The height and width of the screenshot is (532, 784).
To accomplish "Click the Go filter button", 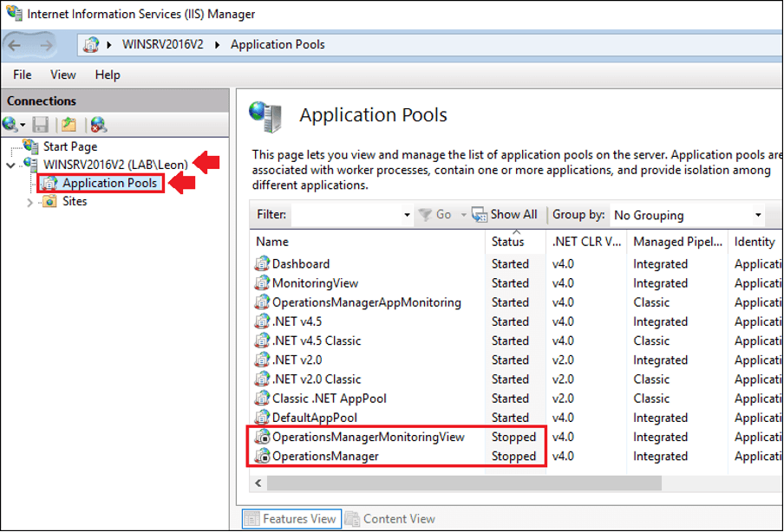I will (x=436, y=214).
